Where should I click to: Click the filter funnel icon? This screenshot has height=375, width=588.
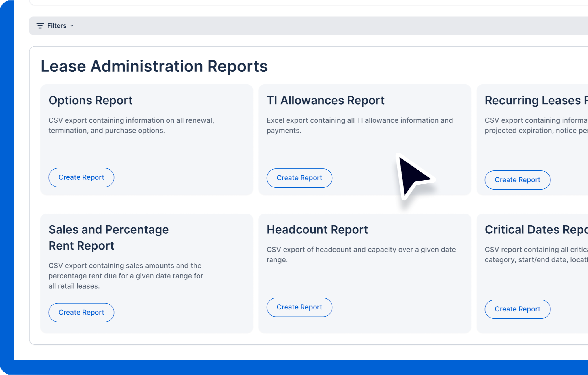click(x=40, y=26)
